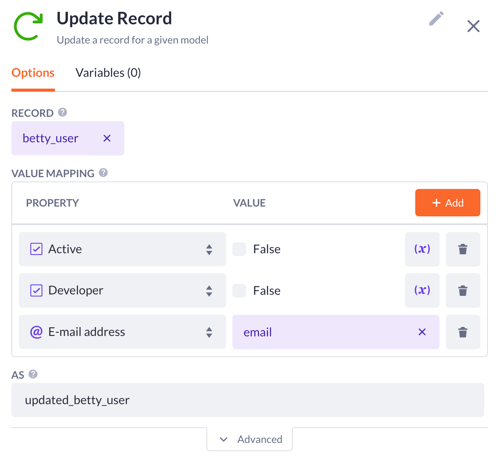Close the Update Record panel

point(473,26)
